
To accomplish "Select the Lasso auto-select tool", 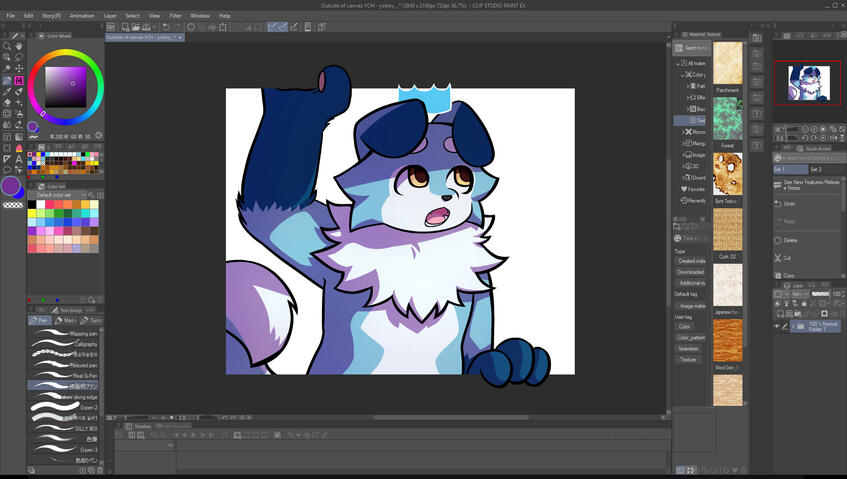I will (19, 57).
